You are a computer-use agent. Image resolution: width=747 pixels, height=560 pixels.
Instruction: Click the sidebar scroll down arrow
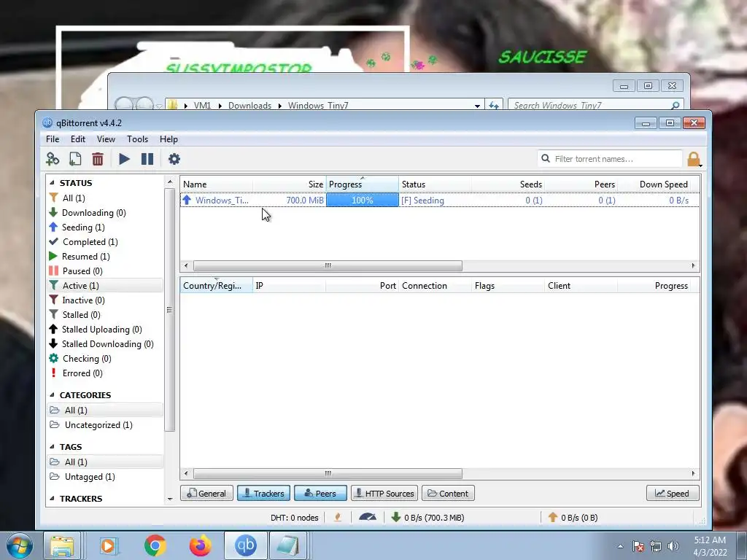pos(170,499)
